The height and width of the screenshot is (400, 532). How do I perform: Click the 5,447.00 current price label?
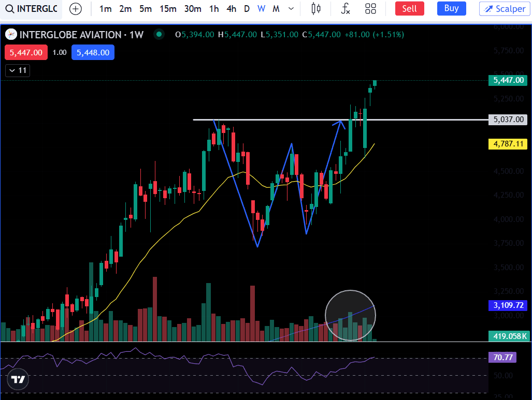508,80
